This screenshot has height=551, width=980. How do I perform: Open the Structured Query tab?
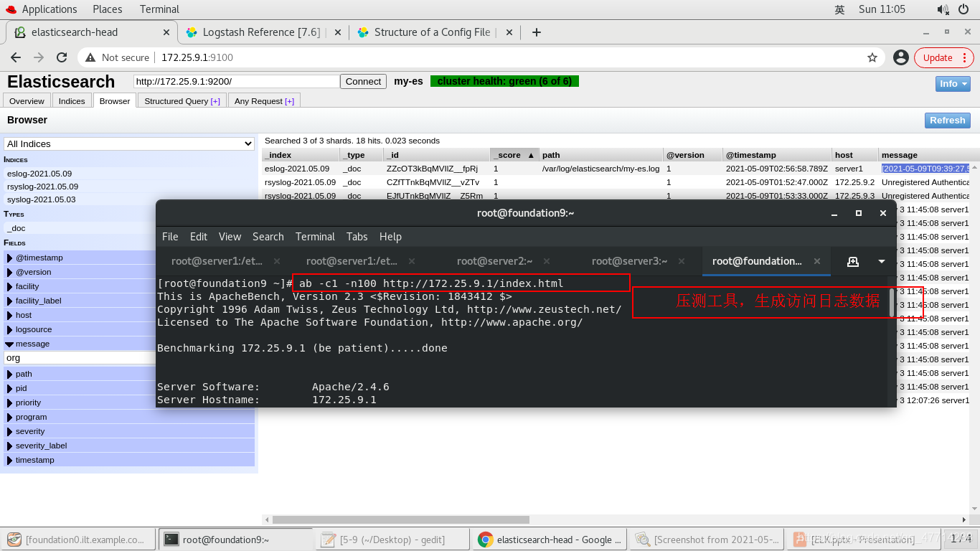(182, 101)
